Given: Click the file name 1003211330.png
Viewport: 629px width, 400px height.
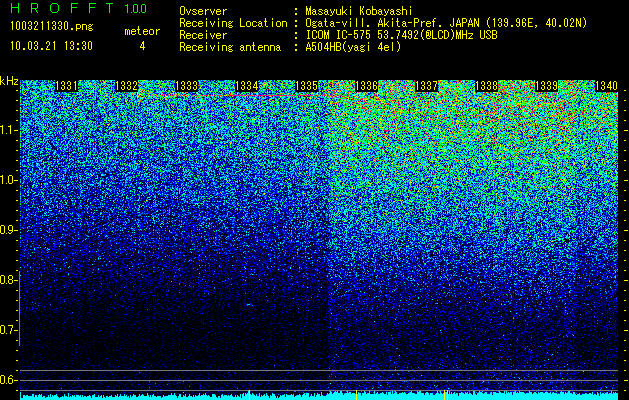Looking at the screenshot, I should point(52,26).
